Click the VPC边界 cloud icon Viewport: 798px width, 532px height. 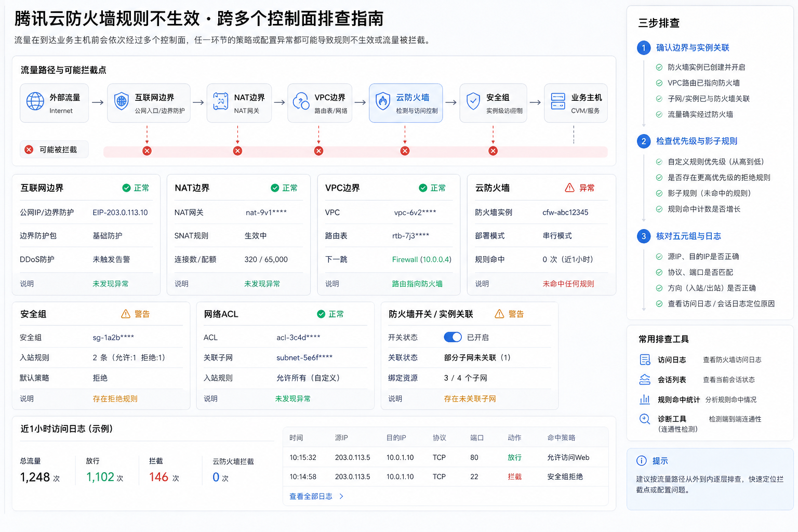(x=301, y=101)
